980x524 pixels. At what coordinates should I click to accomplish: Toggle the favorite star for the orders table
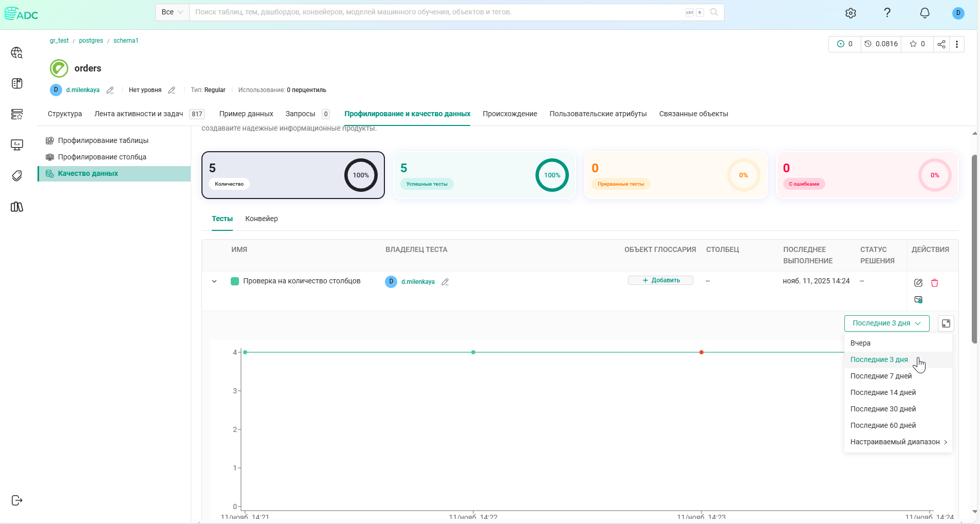(x=913, y=44)
